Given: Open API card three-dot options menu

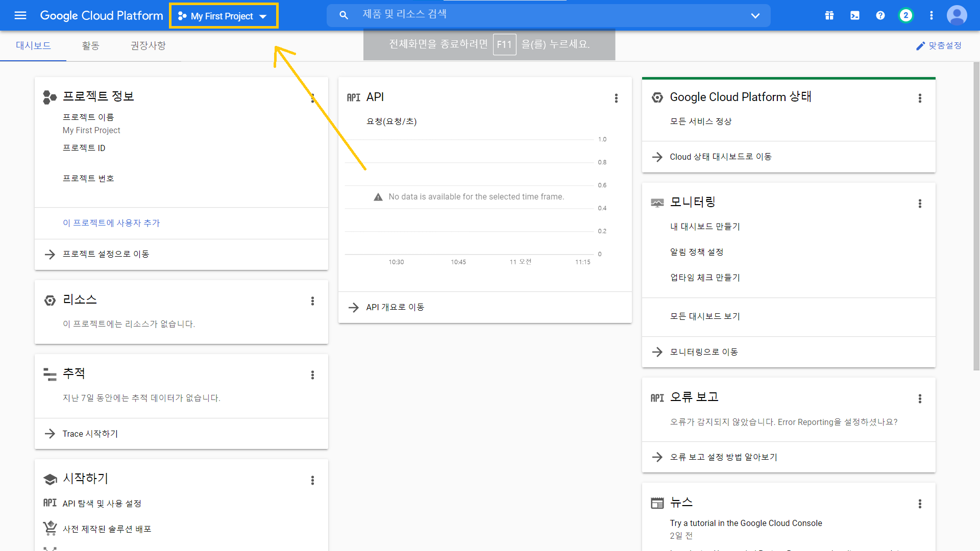Looking at the screenshot, I should click(x=616, y=98).
